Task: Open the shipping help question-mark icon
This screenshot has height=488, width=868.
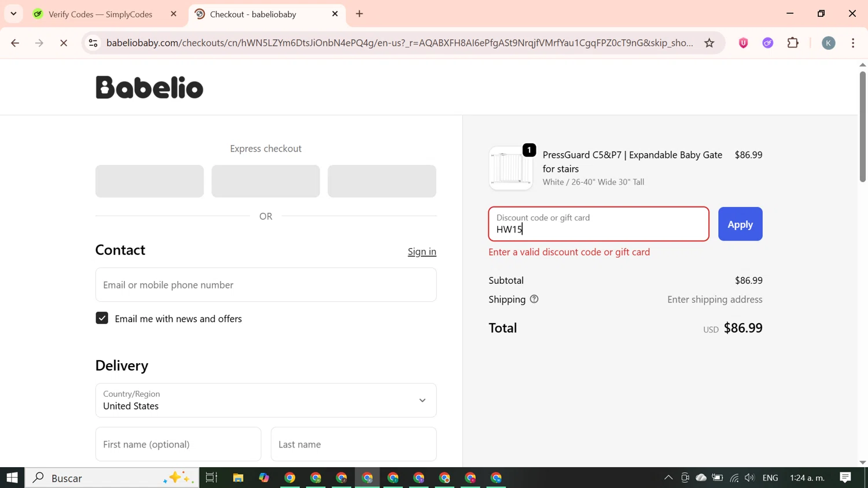Action: [534, 299]
